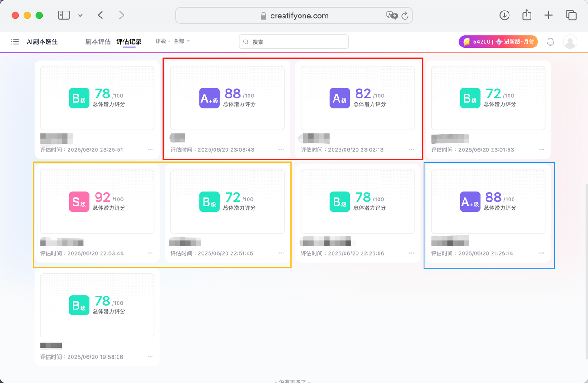Image resolution: width=588 pixels, height=383 pixels.
Task: Click the creatifyone.com address bar
Action: point(294,16)
